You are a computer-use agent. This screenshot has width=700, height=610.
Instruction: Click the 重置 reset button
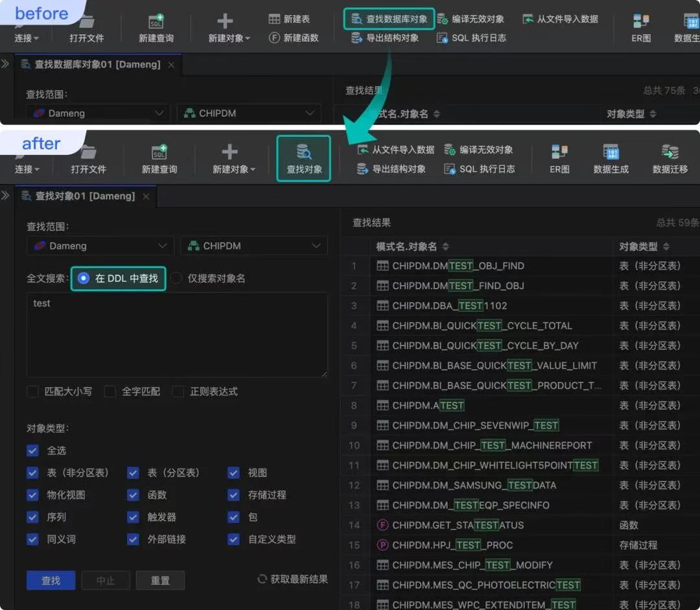click(160, 581)
